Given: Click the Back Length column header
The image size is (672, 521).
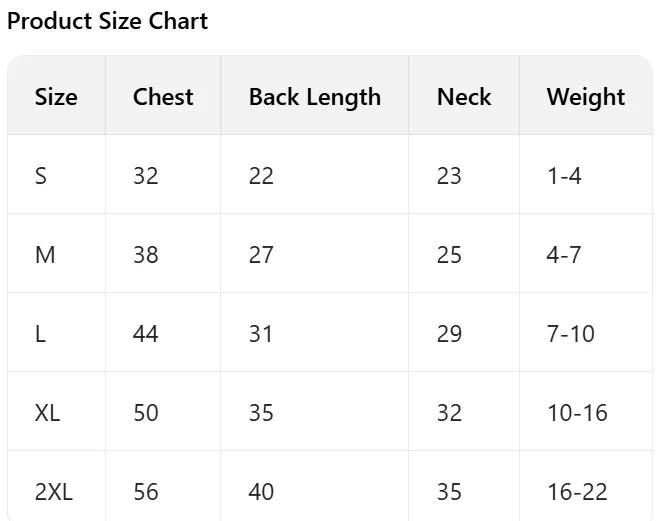Looking at the screenshot, I should coord(315,97).
